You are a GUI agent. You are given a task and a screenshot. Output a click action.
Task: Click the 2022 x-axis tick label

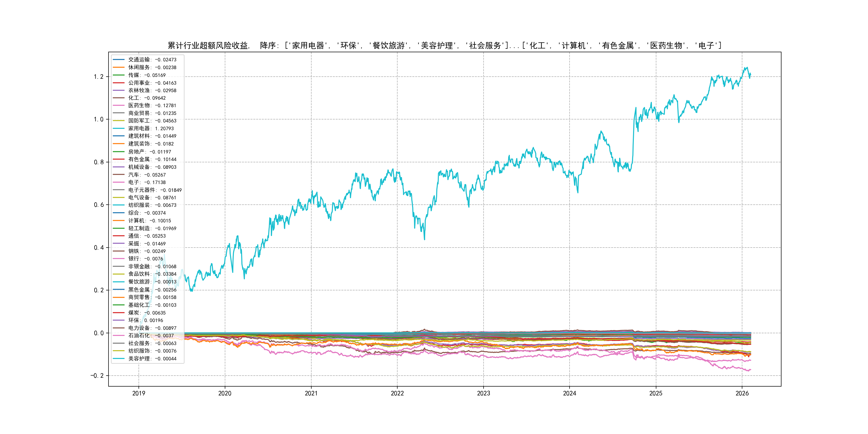pyautogui.click(x=397, y=393)
